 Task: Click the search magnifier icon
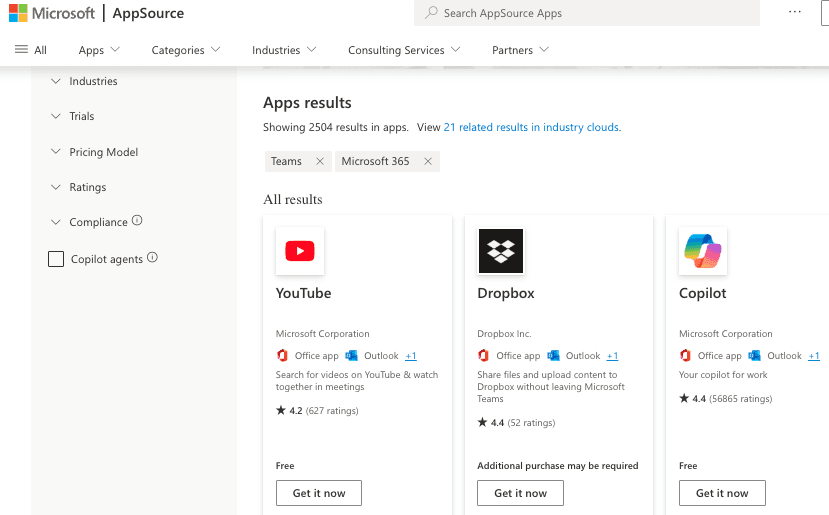[x=431, y=12]
